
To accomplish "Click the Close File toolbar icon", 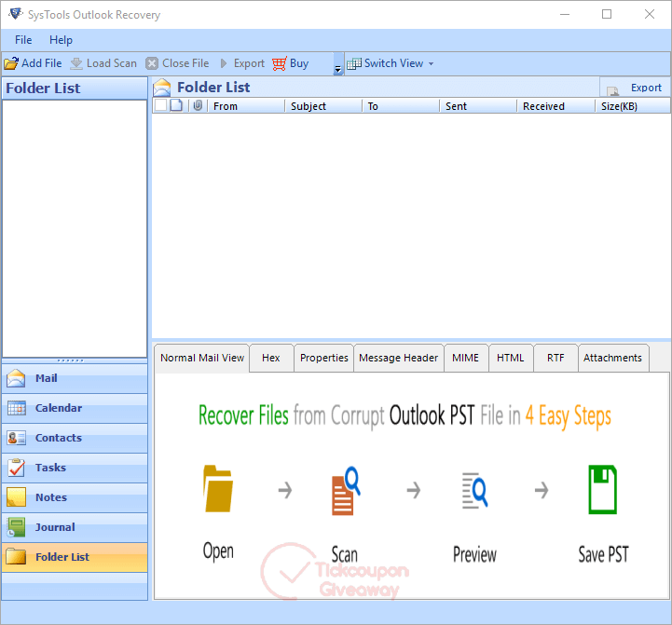I will click(152, 63).
